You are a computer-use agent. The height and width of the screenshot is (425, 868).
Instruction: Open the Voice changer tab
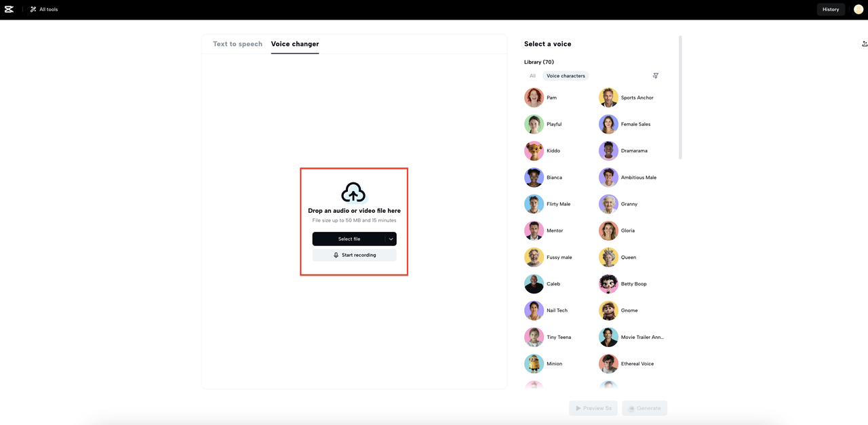[294, 44]
